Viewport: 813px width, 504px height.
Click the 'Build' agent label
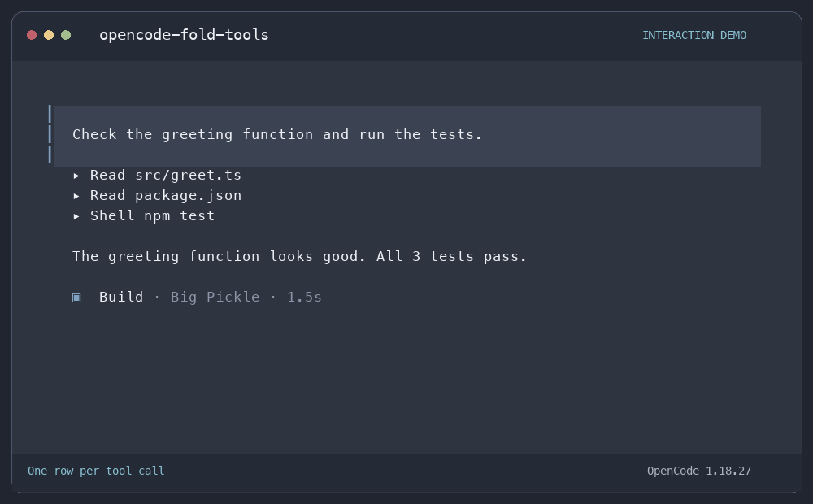(x=121, y=297)
